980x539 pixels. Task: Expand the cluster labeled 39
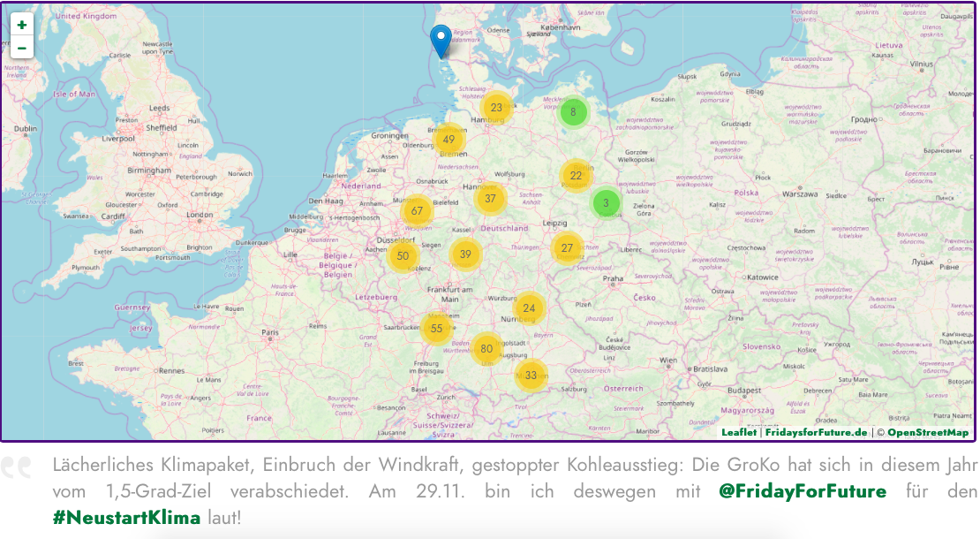(x=465, y=254)
